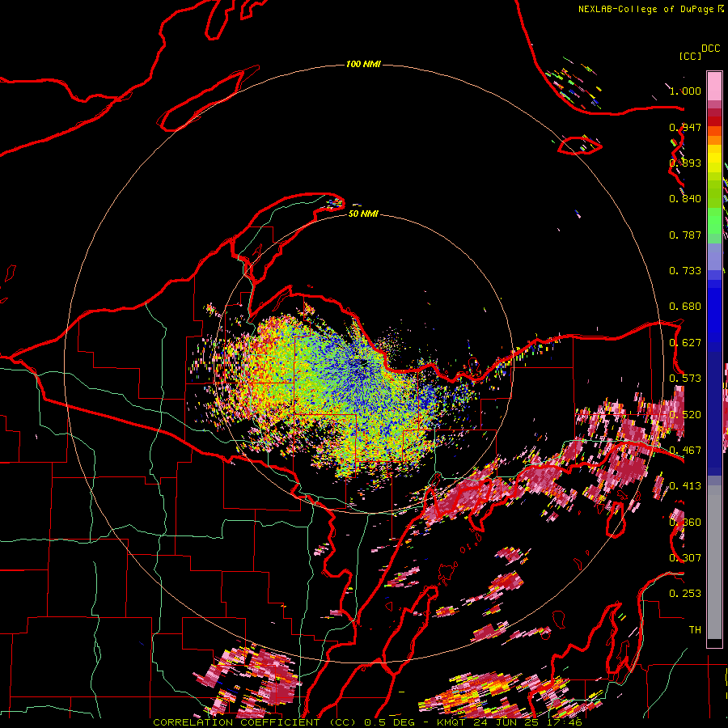The width and height of the screenshot is (728, 728).
Task: Click the 100 NMI range ring label
Action: coord(363,64)
